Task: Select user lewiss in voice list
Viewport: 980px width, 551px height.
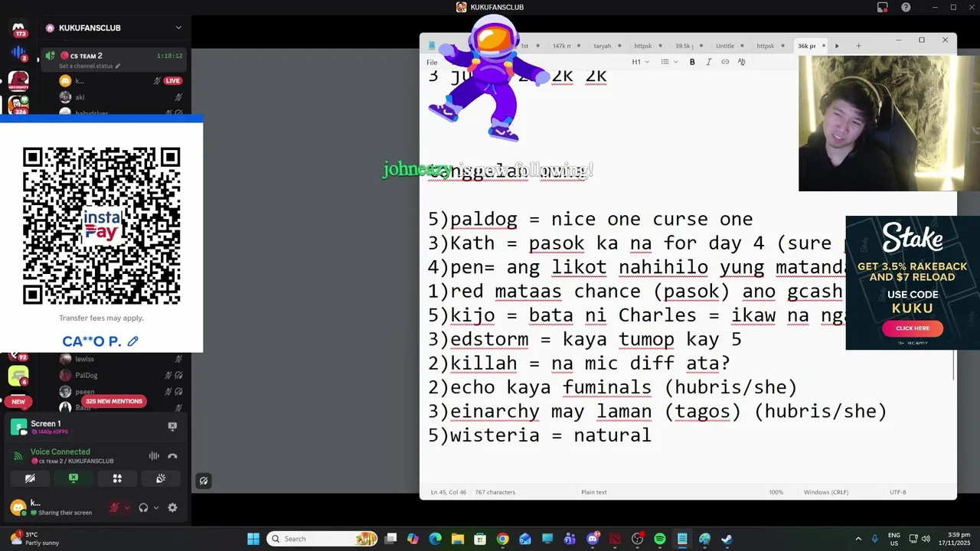Action: tap(84, 359)
